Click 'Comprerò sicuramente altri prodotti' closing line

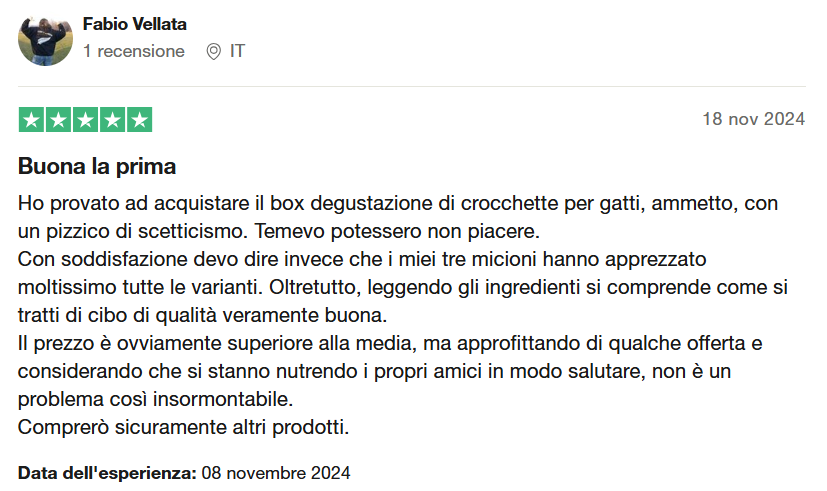coord(183,427)
